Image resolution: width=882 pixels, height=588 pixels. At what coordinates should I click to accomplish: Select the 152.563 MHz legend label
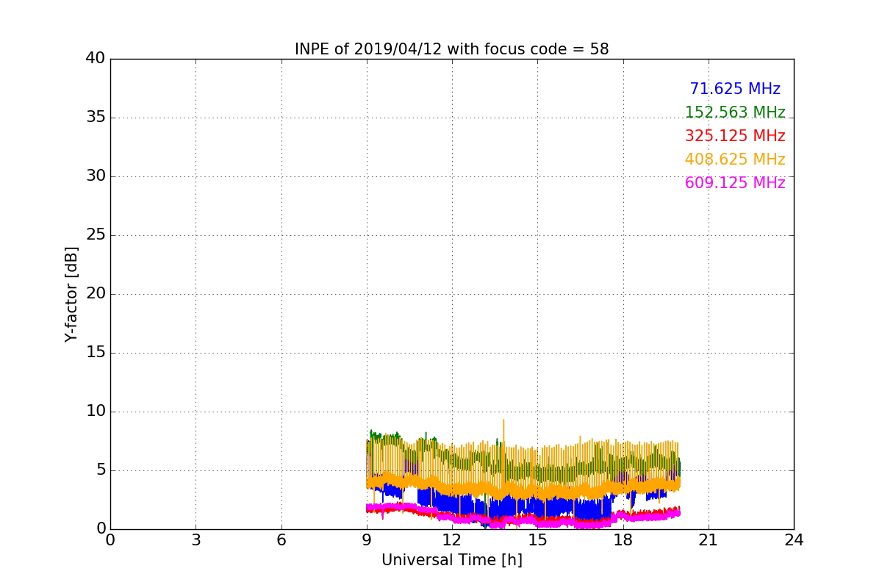coord(735,112)
